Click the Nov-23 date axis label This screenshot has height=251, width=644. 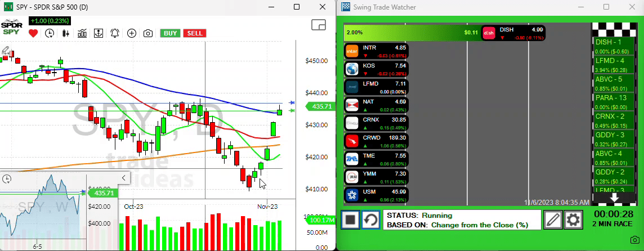point(267,206)
